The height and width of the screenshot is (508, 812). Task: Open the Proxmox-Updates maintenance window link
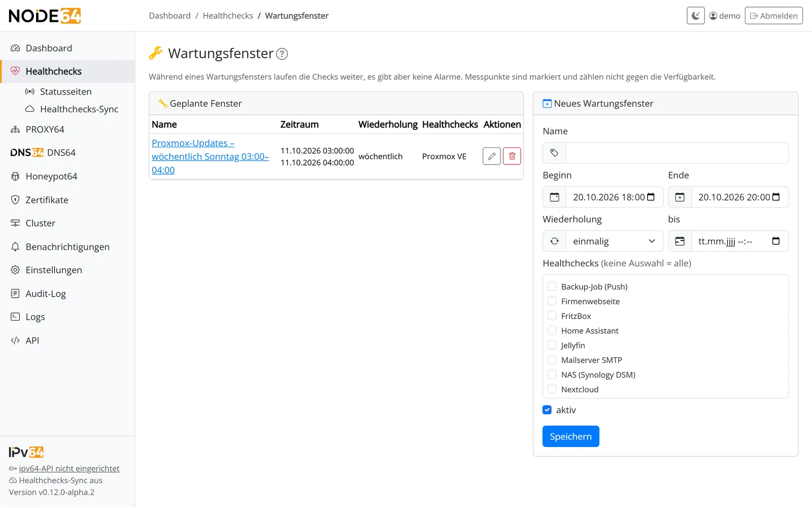(x=210, y=156)
